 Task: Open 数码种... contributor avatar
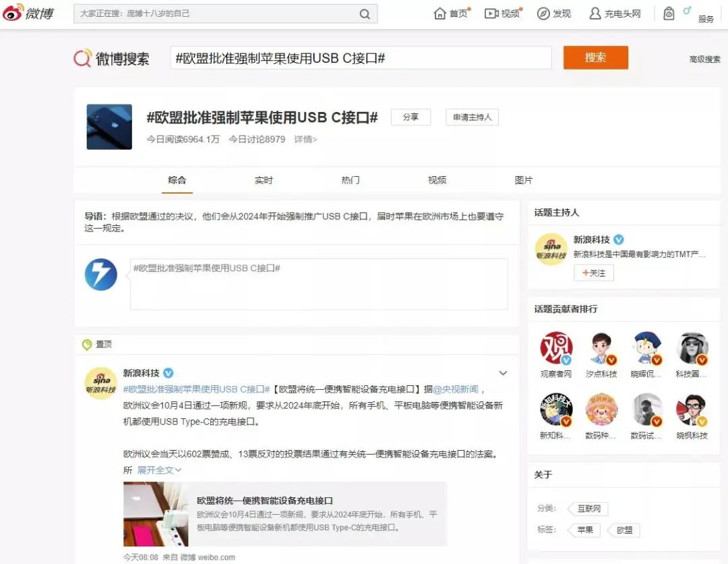pyautogui.click(x=601, y=410)
